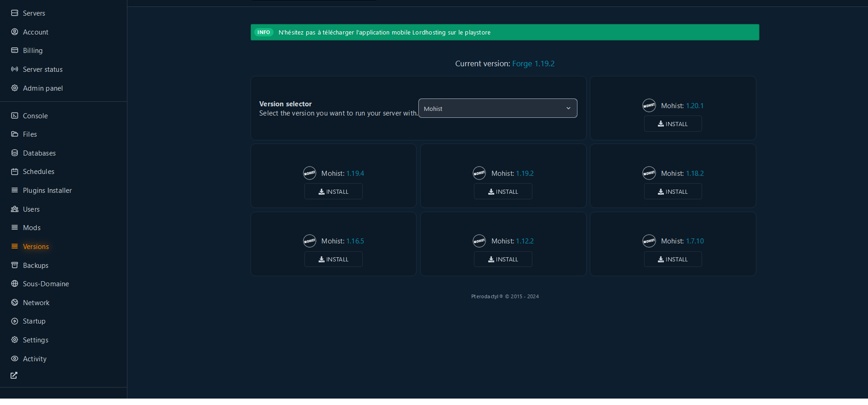
Task: Open the Startup page label
Action: [x=34, y=321]
